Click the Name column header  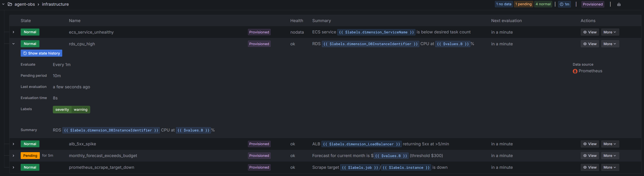point(75,21)
